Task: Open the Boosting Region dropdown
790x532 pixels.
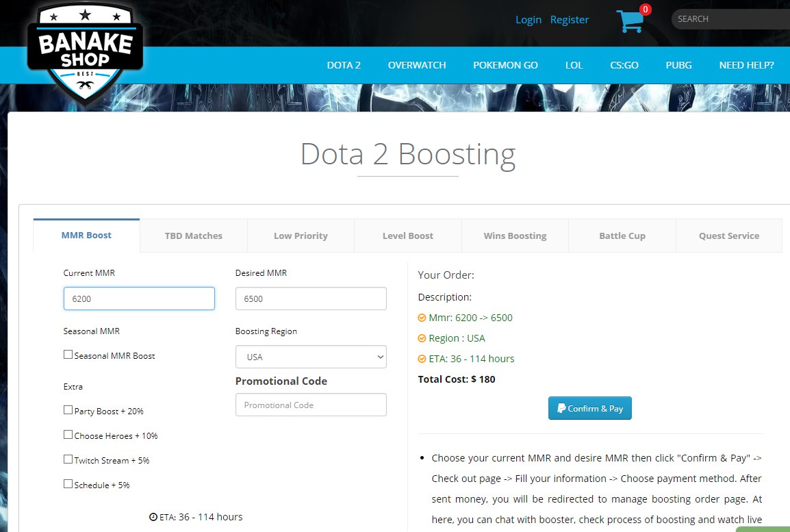Action: [311, 357]
